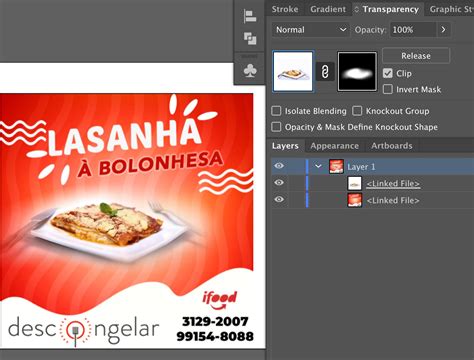Open the Normal blend mode dropdown
474x360 pixels.
[x=311, y=30]
